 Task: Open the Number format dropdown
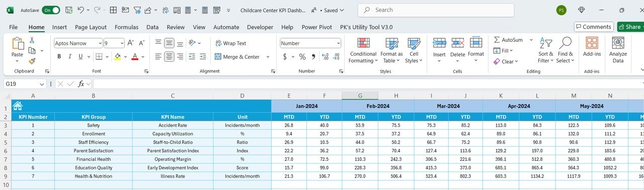coord(338,43)
